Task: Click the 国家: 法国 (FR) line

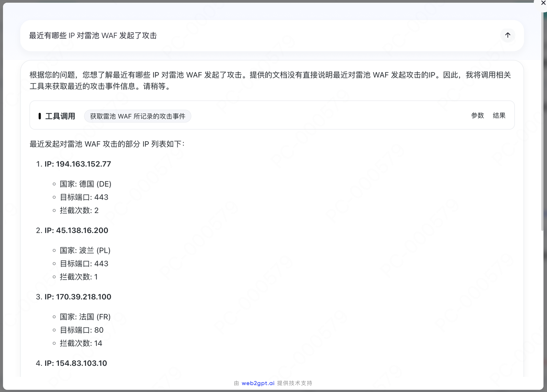Action: coord(85,317)
